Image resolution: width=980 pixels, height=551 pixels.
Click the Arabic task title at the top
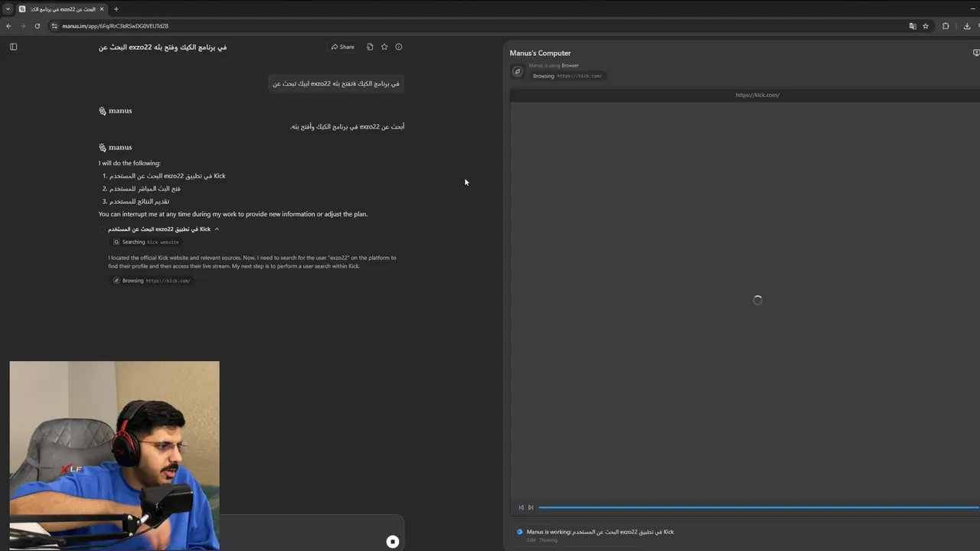pyautogui.click(x=162, y=47)
